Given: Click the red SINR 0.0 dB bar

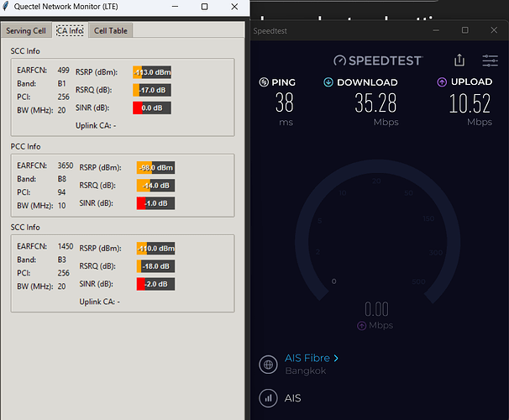Looking at the screenshot, I should click(152, 108).
